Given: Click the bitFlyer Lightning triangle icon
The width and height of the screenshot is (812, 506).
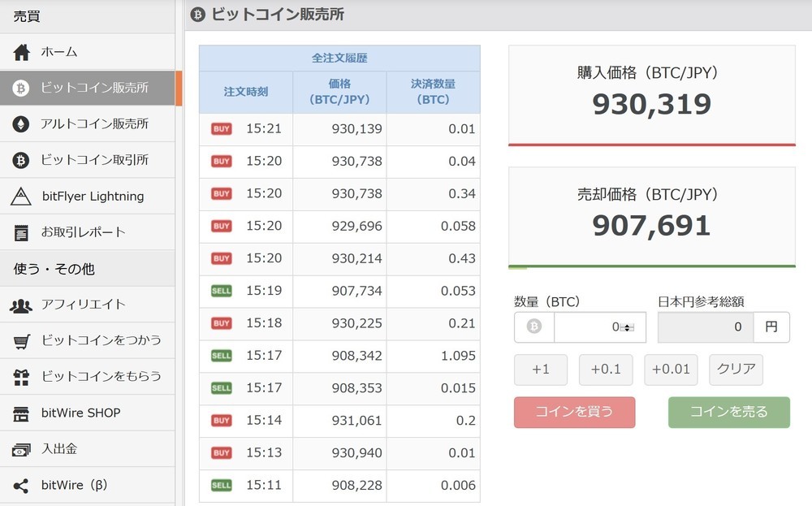Looking at the screenshot, I should (21, 197).
